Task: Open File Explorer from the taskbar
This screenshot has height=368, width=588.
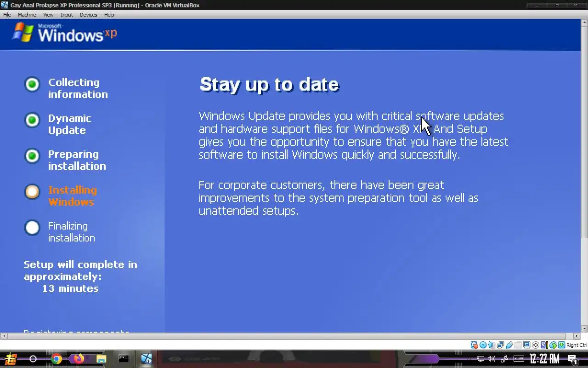Action: (102, 359)
